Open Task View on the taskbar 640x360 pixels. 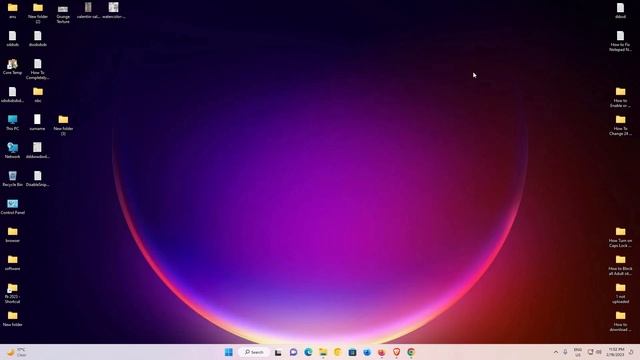(278, 352)
